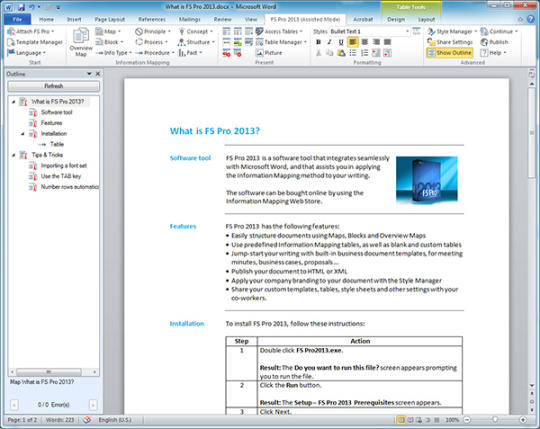Open Share Settings

click(x=450, y=42)
